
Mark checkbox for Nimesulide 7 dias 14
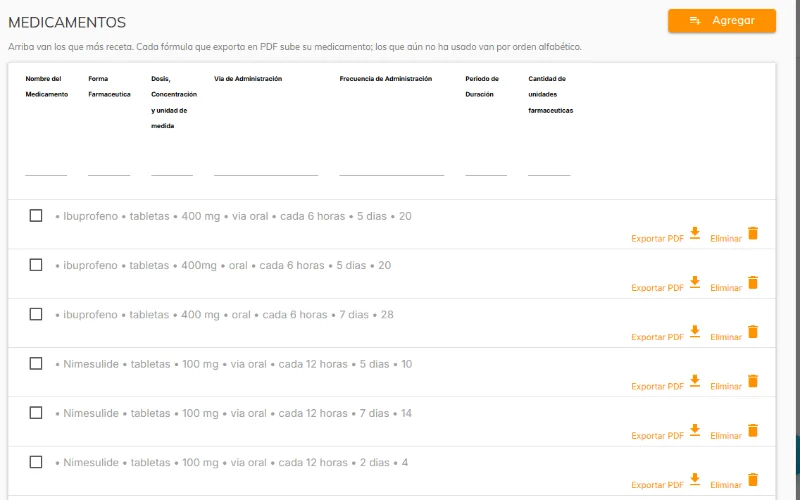36,413
